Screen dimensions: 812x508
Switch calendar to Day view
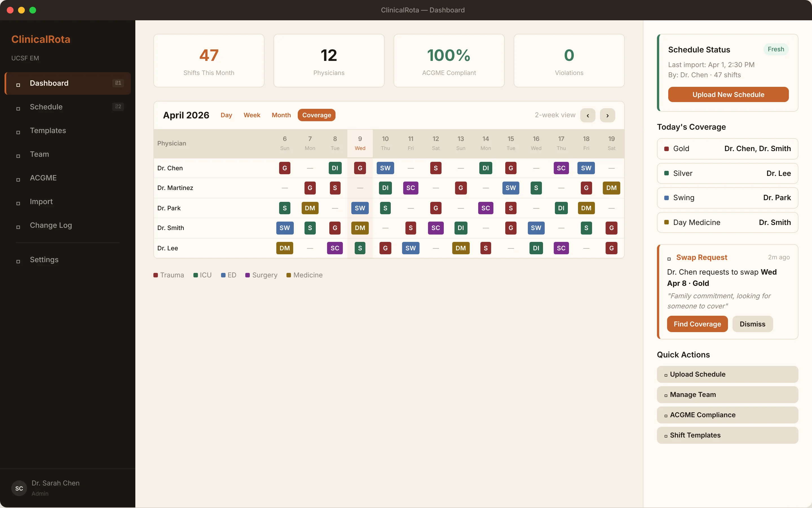click(x=226, y=115)
